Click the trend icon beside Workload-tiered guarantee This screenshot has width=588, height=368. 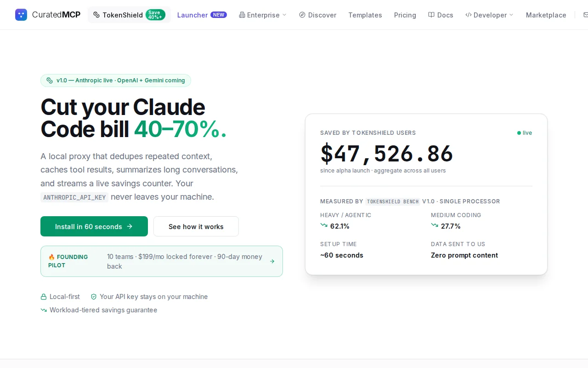click(x=44, y=310)
